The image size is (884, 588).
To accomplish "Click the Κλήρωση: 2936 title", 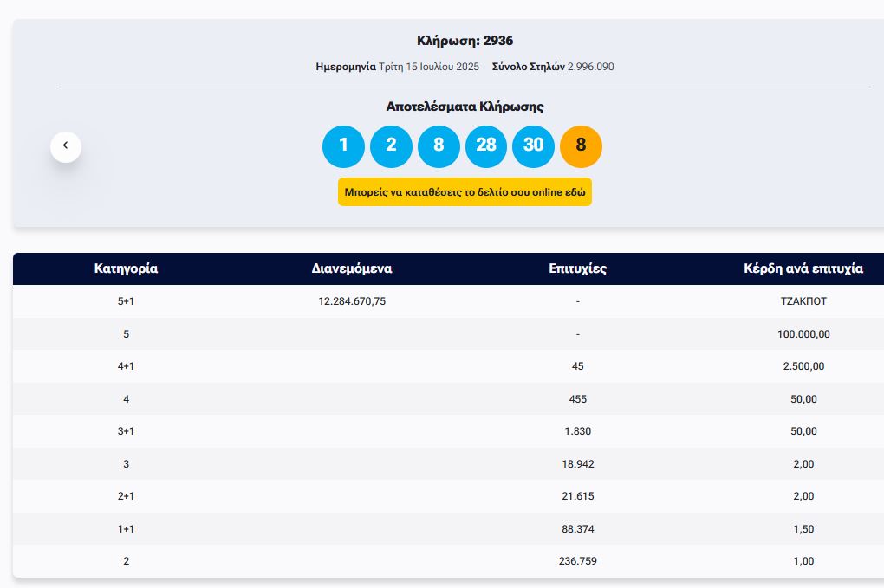I will [x=465, y=41].
